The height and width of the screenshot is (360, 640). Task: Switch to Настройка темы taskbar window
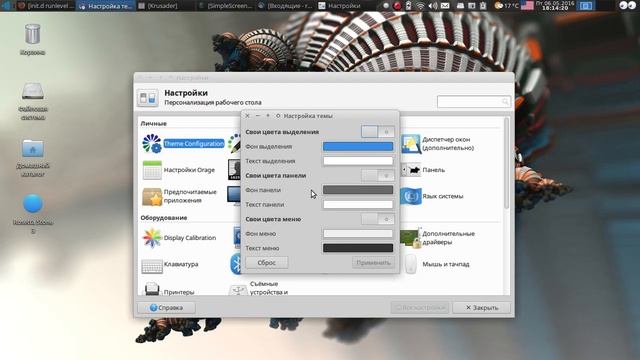point(105,6)
